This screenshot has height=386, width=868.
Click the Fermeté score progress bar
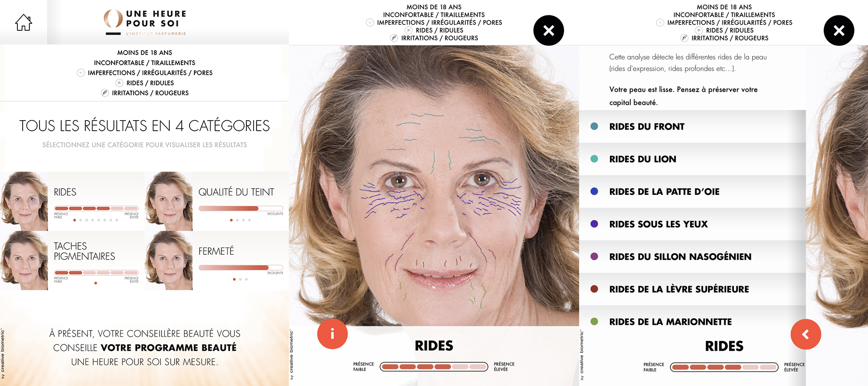click(x=241, y=267)
